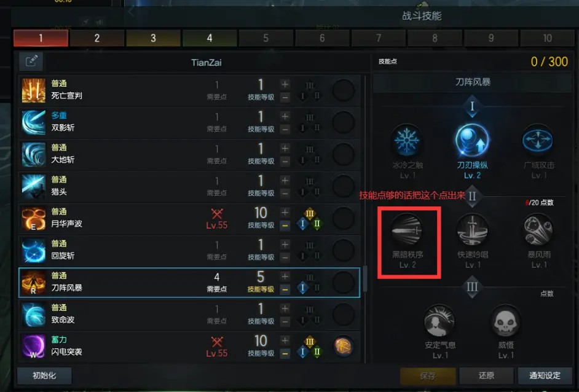The height and width of the screenshot is (392, 579).
Task: Click the 还原 restore button
Action: pos(486,376)
